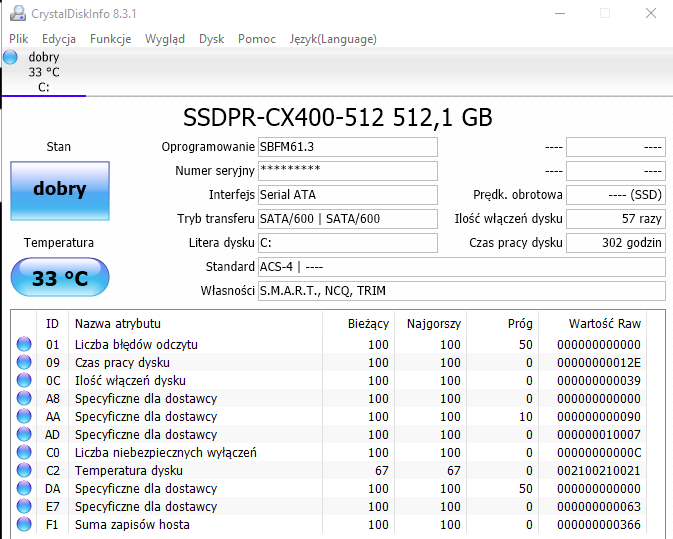The width and height of the screenshot is (673, 539).
Task: Select the Suma zapisów hosta row
Action: [329, 524]
